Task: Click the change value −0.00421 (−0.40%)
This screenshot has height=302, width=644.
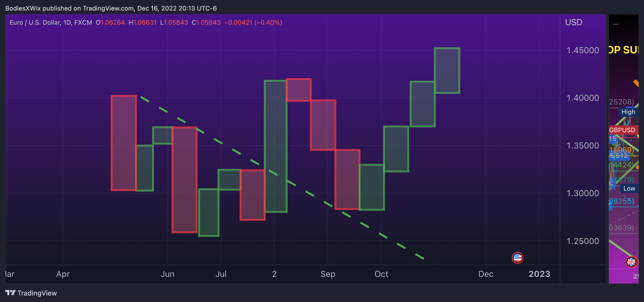Action: [253, 23]
